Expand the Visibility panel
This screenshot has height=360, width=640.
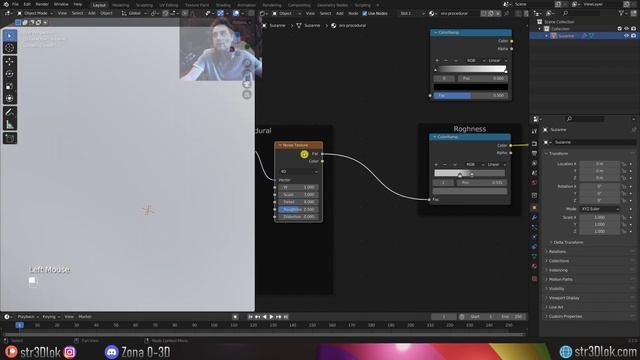[x=556, y=289]
